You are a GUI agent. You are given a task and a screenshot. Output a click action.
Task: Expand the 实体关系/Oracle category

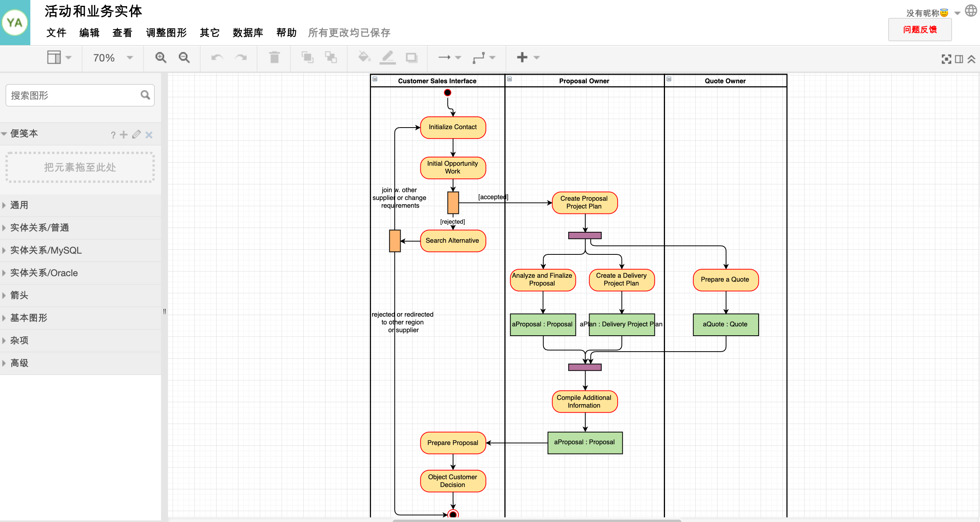(x=80, y=273)
